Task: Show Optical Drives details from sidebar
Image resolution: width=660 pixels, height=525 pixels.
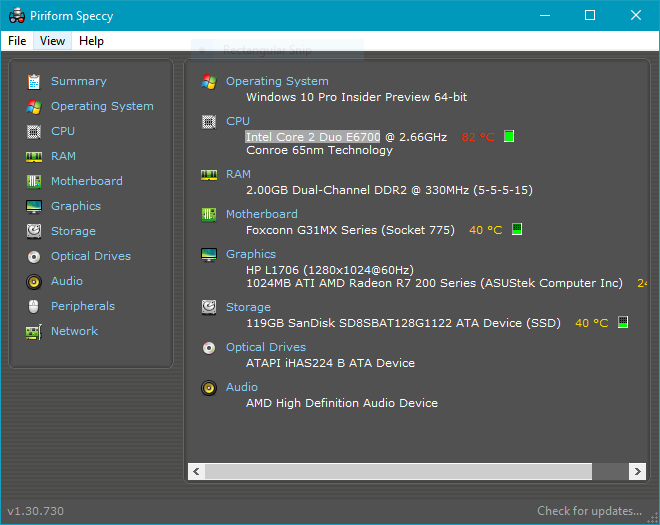Action: pyautogui.click(x=91, y=256)
